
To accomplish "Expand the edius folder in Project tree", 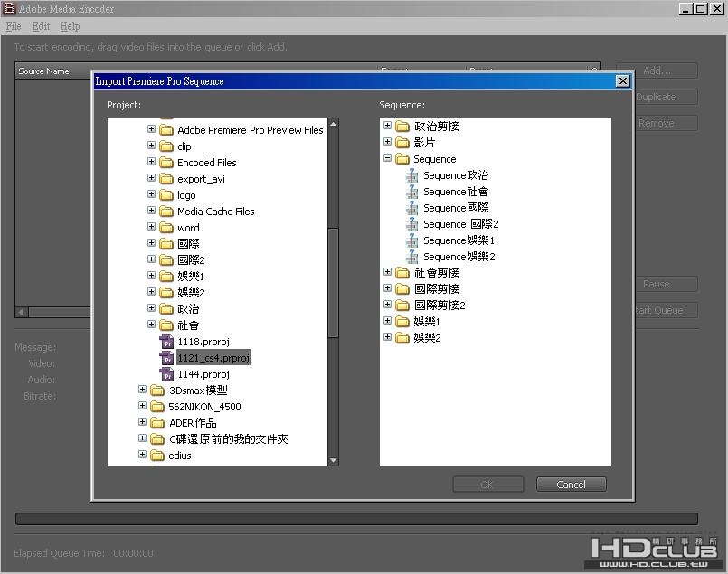I will click(143, 455).
